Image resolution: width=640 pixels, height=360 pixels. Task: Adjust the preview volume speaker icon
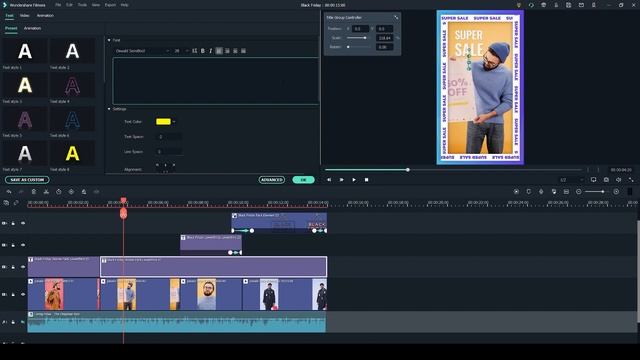pyautogui.click(x=619, y=180)
